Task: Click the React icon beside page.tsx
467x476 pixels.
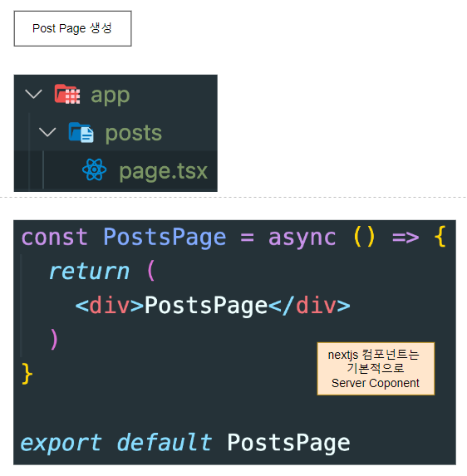Action: point(95,169)
